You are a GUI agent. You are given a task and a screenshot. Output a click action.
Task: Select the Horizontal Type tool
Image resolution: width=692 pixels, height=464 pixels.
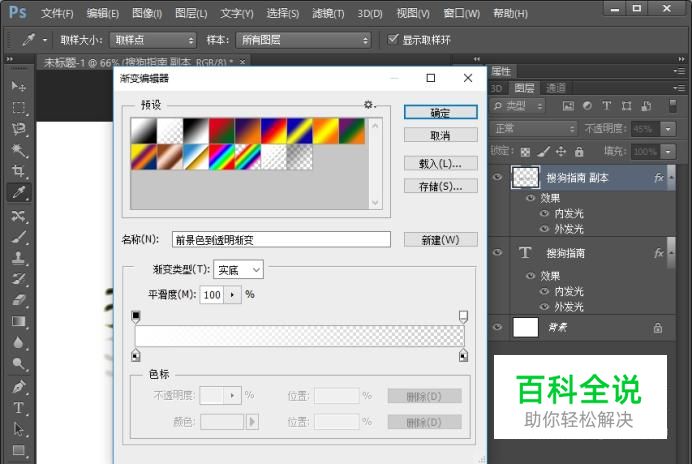coord(18,407)
